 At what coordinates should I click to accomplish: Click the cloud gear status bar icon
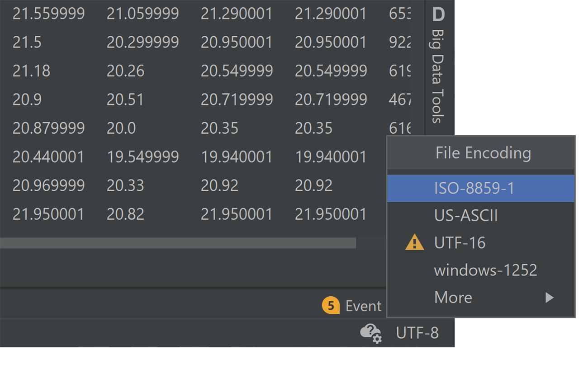[371, 333]
